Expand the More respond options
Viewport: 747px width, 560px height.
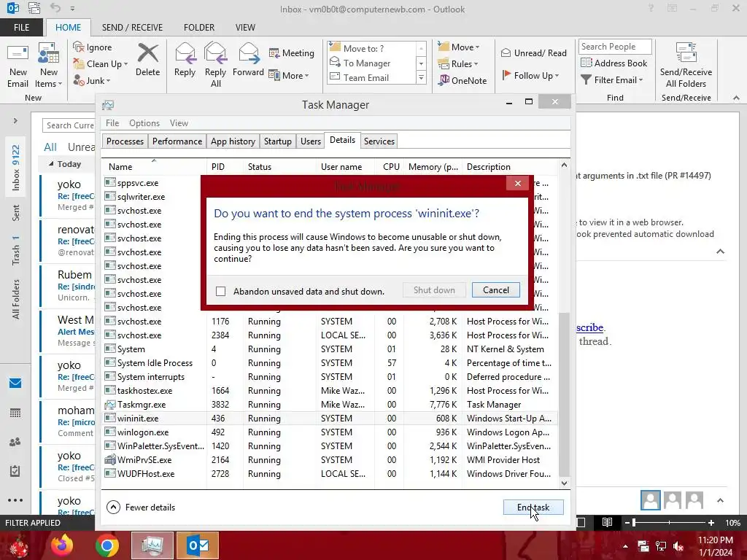point(289,75)
